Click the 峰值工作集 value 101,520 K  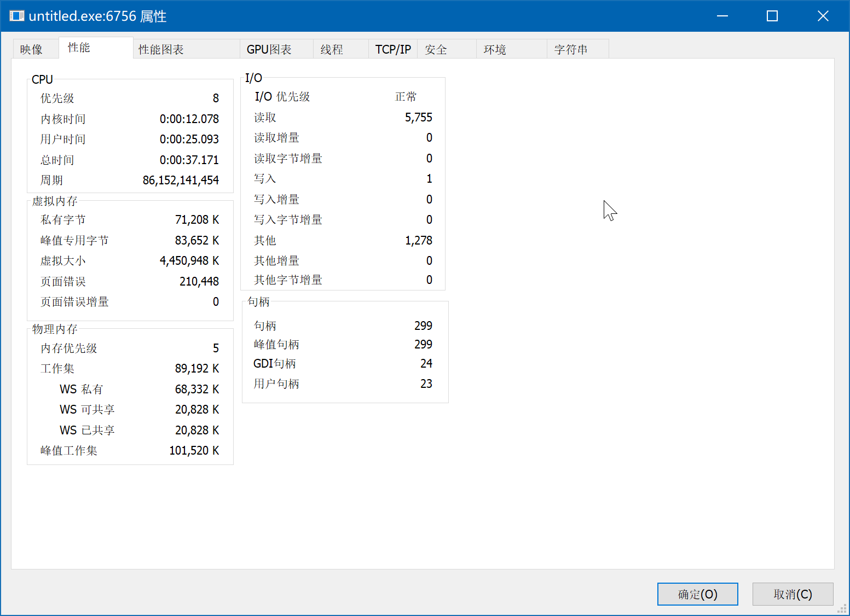(194, 450)
